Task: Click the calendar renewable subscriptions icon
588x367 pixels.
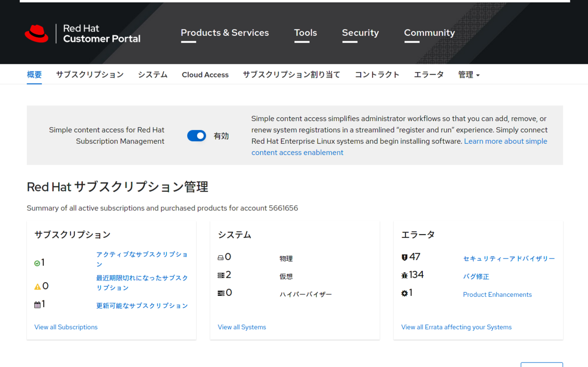Action: coord(37,305)
